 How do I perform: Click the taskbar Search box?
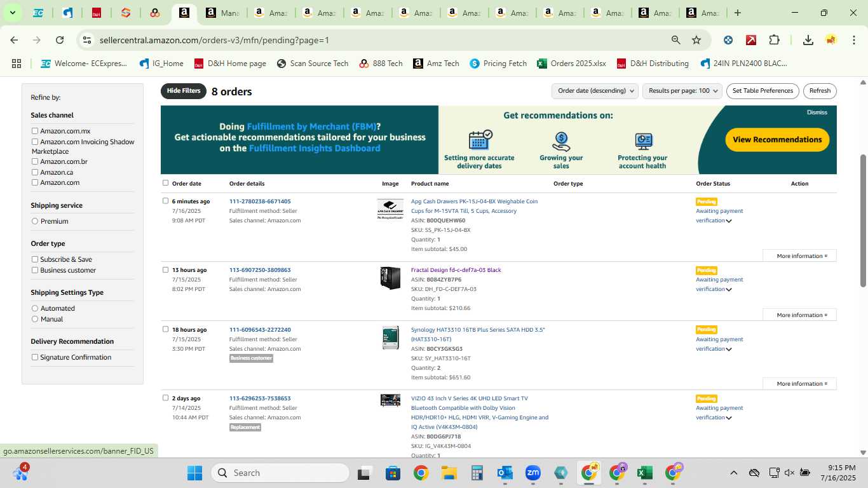[x=280, y=473]
